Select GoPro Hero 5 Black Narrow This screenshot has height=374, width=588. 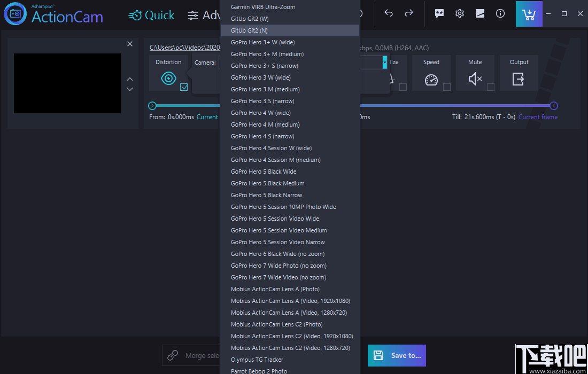[290, 195]
